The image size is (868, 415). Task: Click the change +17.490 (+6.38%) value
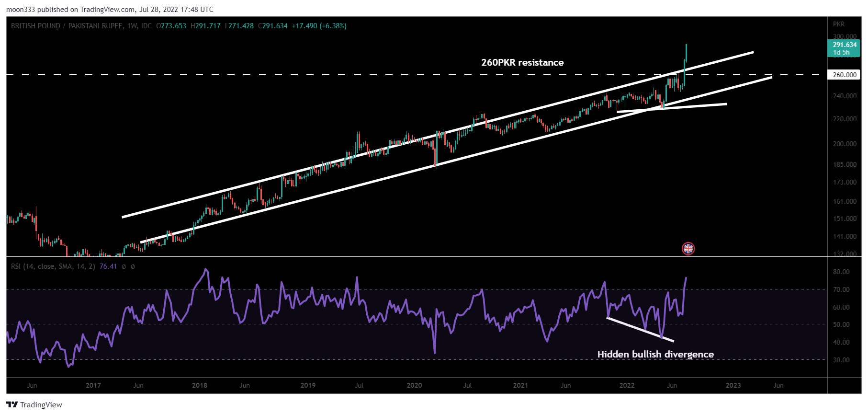pos(319,26)
